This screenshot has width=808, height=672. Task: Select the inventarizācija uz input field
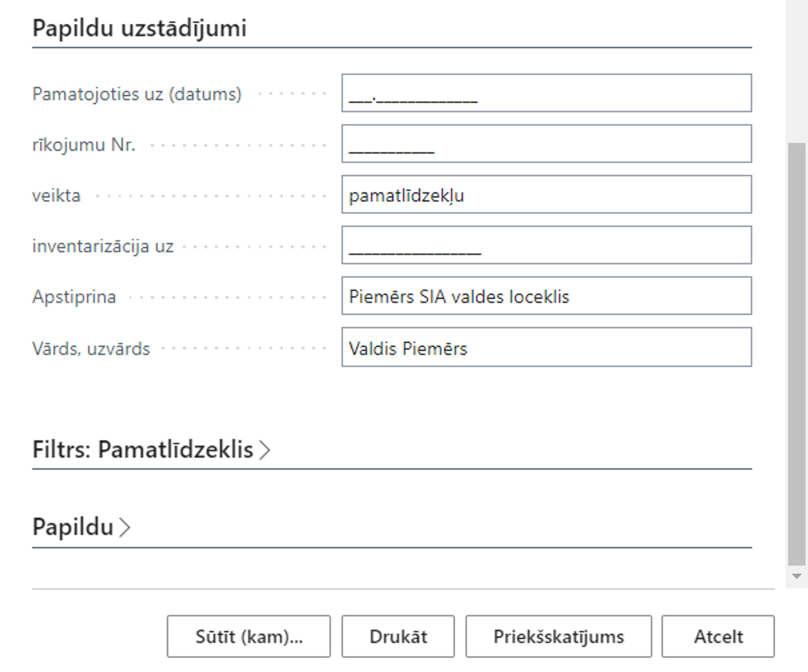click(x=546, y=245)
